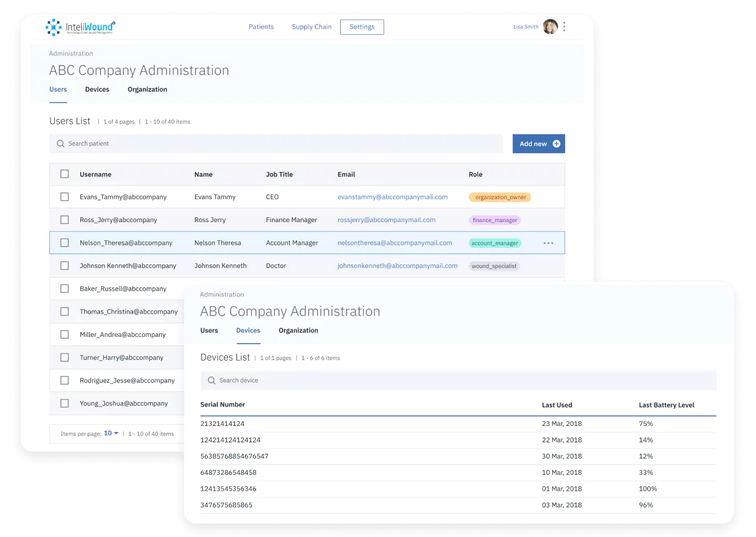The width and height of the screenshot is (756, 537).
Task: Click the Finance Manager job title cell
Action: (x=291, y=220)
